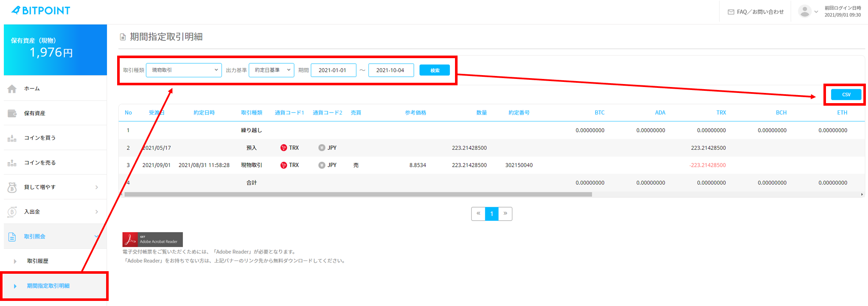Click the 取引照会 document icon
The width and height of the screenshot is (868, 306).
click(x=12, y=236)
